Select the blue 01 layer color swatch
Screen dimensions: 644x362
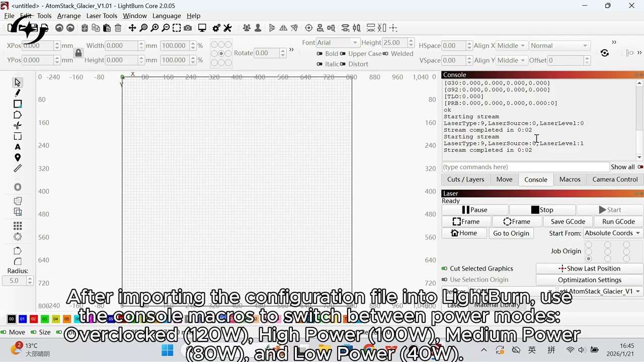pos(22,319)
